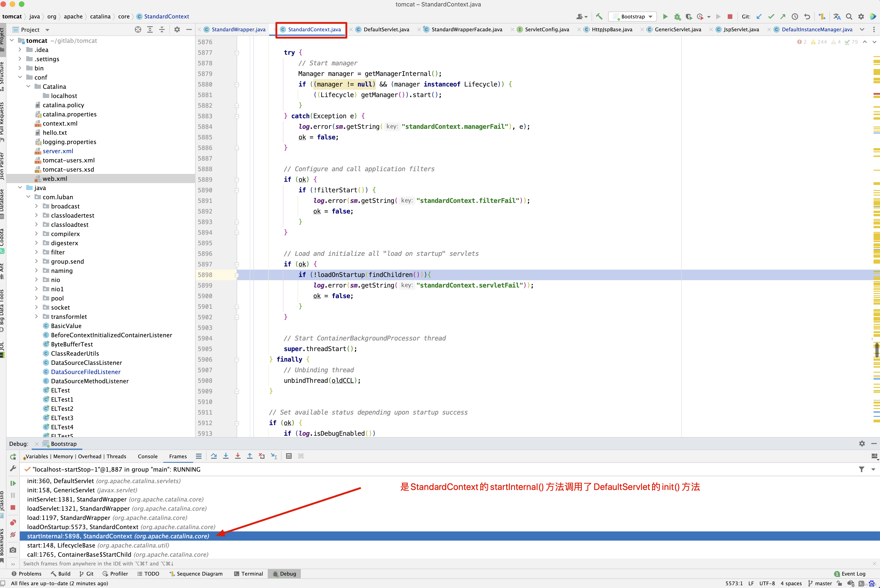Stop the running process via red square
The width and height of the screenshot is (880, 588).
click(730, 17)
